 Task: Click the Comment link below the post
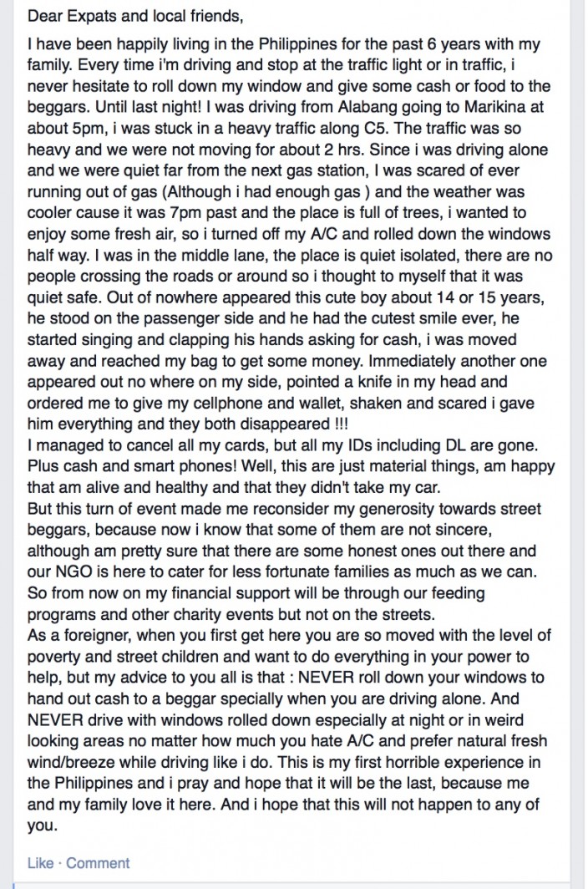tap(98, 863)
